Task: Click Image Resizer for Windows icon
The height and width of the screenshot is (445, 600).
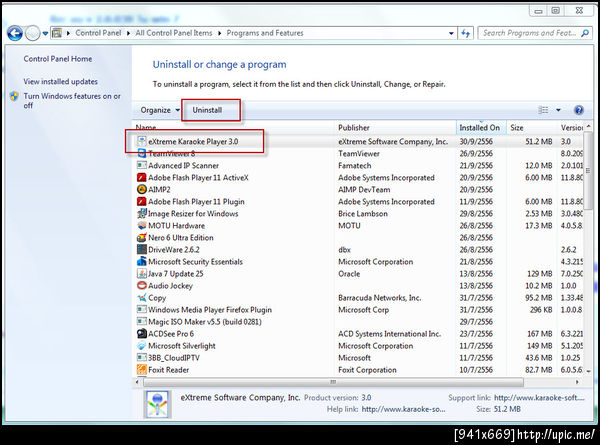Action: [142, 214]
